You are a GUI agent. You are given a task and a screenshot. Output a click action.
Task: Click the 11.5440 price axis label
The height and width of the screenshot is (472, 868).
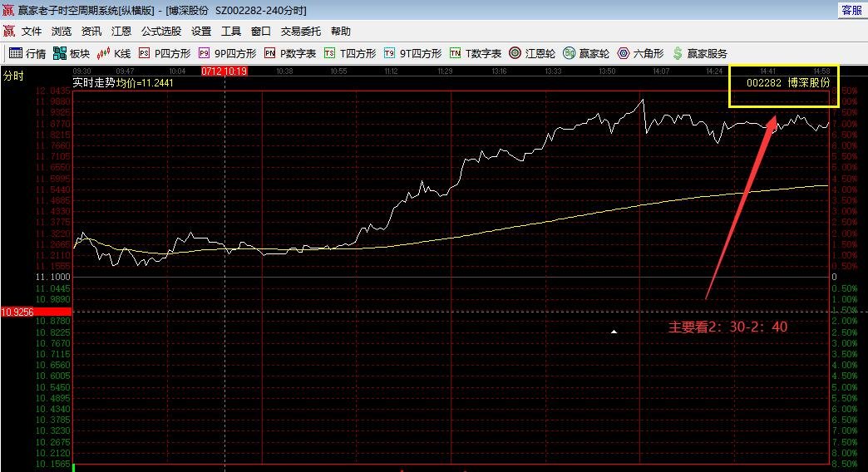tap(53, 189)
